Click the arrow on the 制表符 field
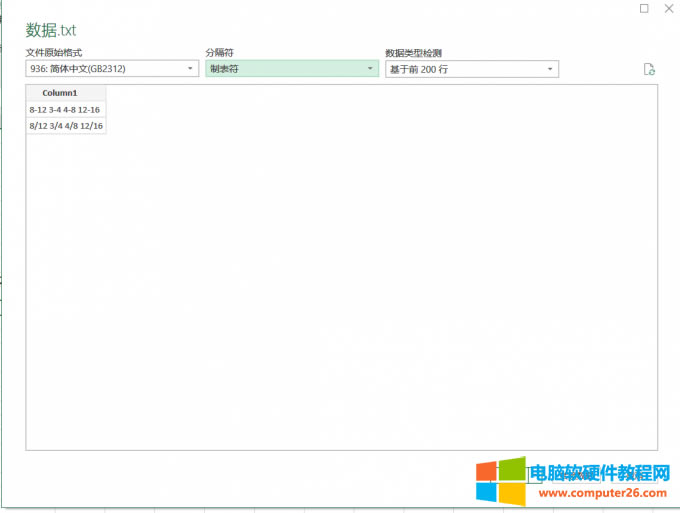Screen dimensions: 680x513 371,69
